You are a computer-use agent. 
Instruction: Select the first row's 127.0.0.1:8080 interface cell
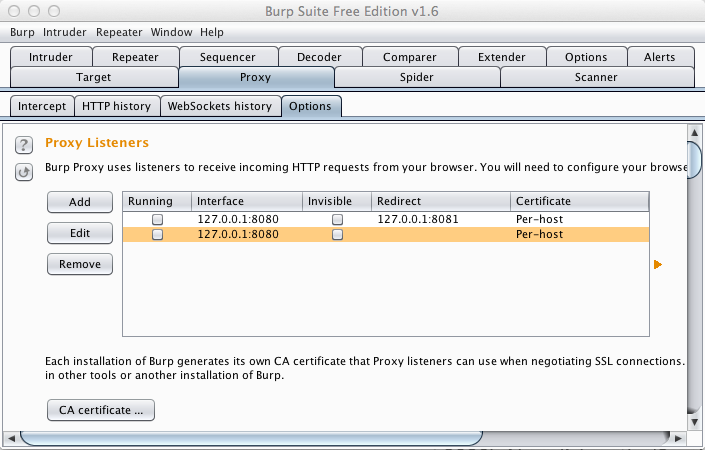click(x=238, y=219)
